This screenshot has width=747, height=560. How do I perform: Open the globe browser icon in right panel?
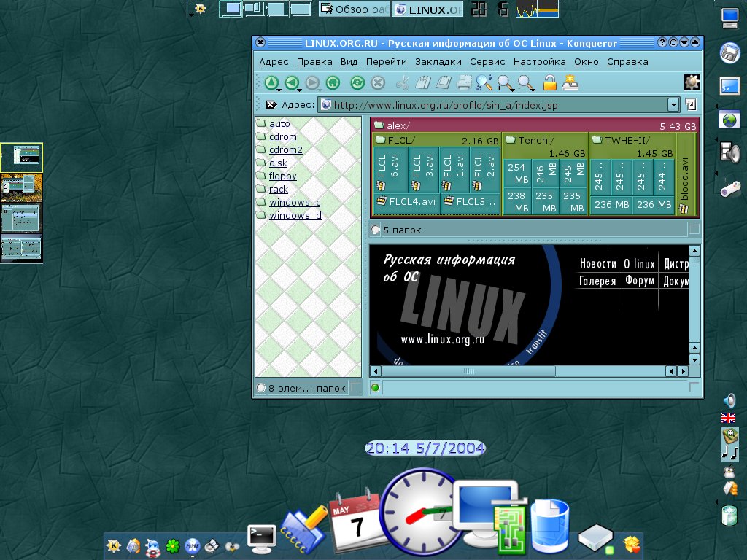tap(729, 120)
